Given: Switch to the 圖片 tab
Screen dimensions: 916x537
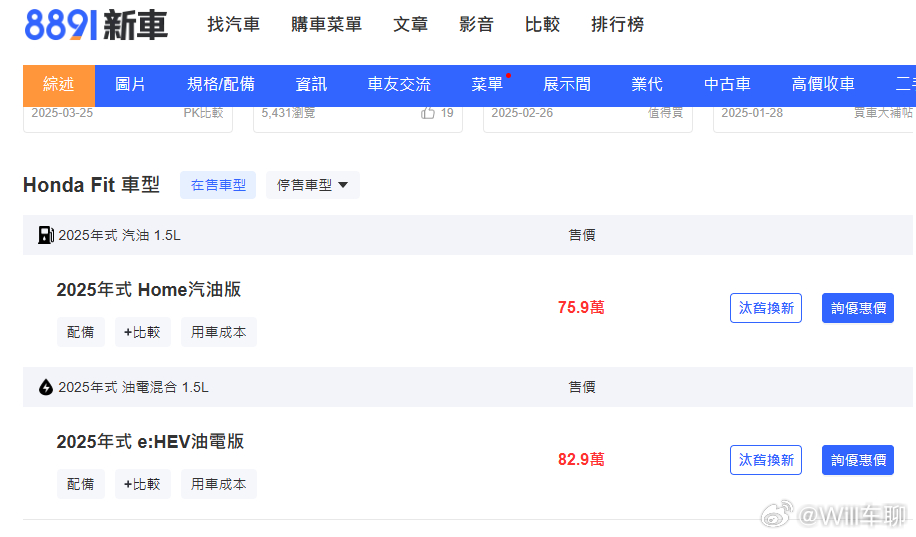Looking at the screenshot, I should (130, 85).
